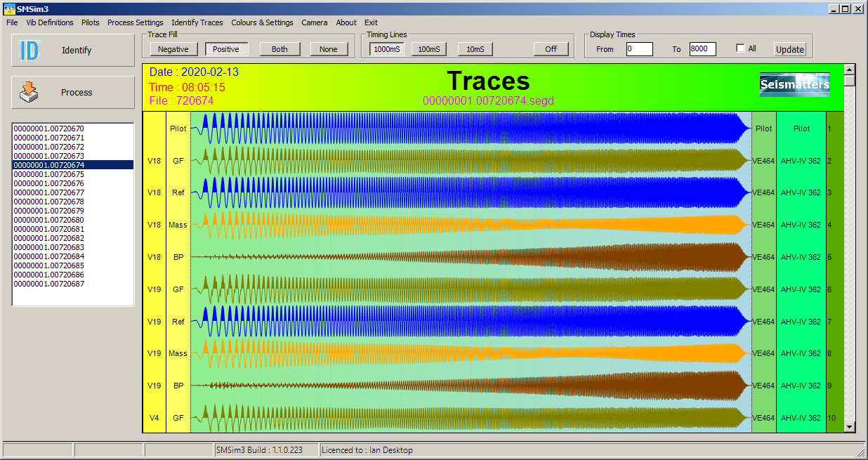Select file 00000001.00720679 in list

tap(73, 211)
